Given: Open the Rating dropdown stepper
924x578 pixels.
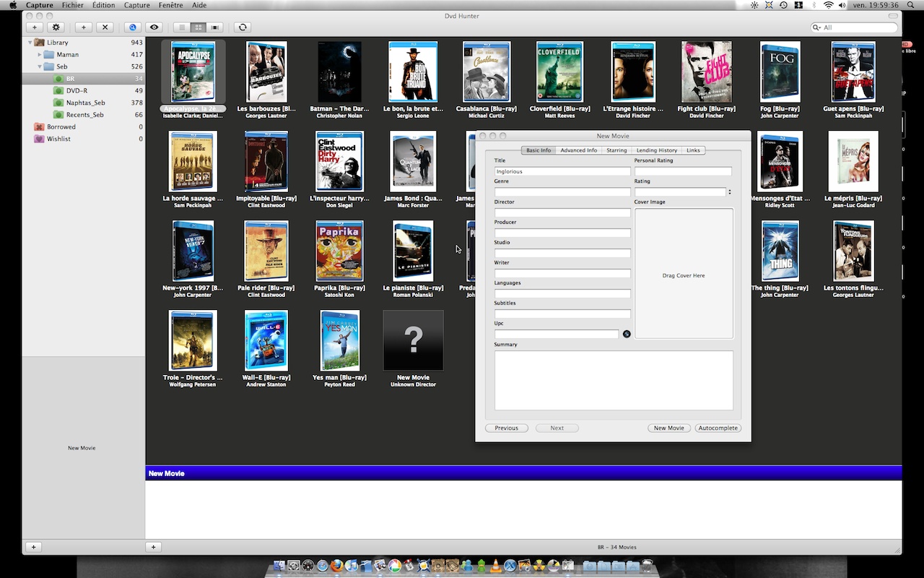Looking at the screenshot, I should pos(729,192).
